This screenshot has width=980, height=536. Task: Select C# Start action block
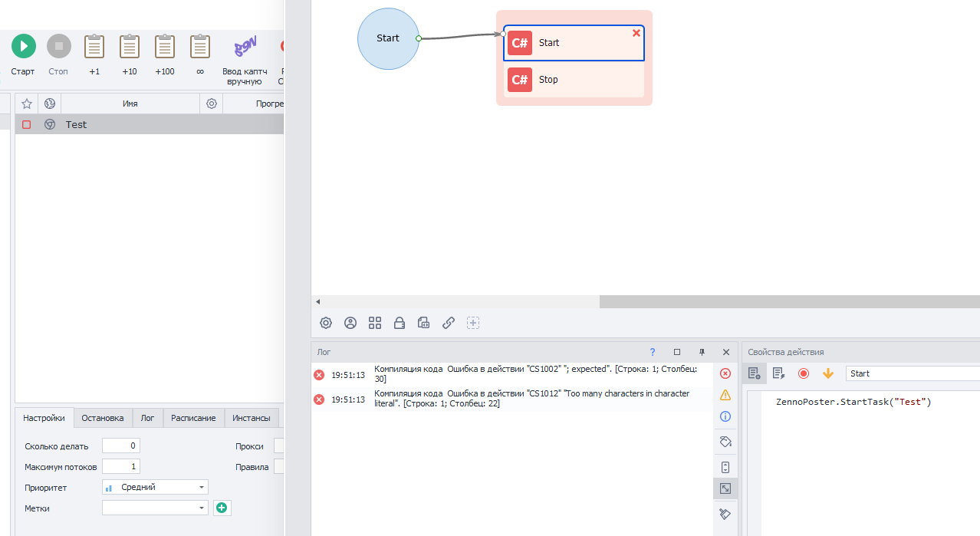[574, 43]
